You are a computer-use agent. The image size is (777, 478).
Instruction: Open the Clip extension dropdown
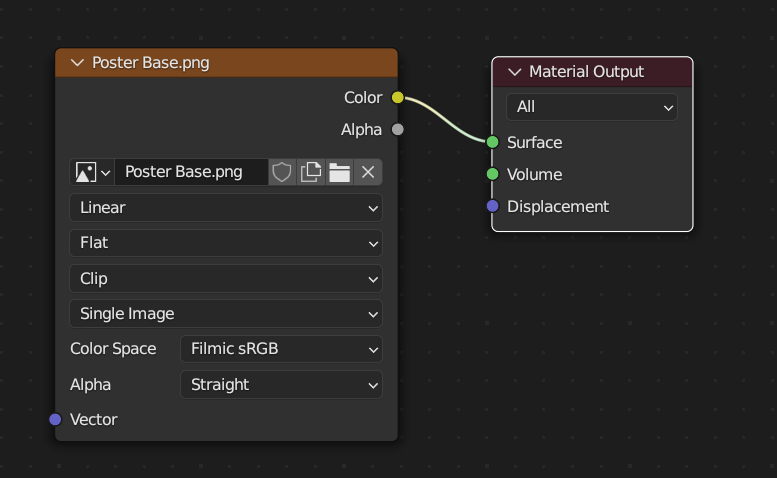226,278
